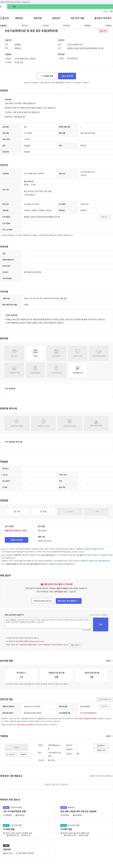Click the 모성보호시설 welfare icon

(56, 370)
